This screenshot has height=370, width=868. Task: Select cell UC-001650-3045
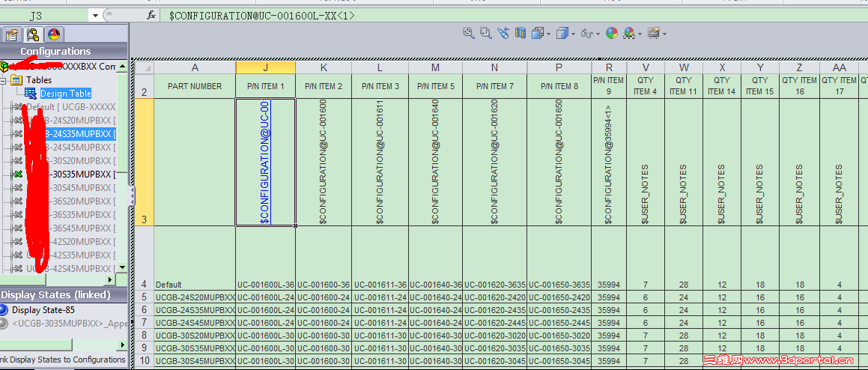[559, 360]
